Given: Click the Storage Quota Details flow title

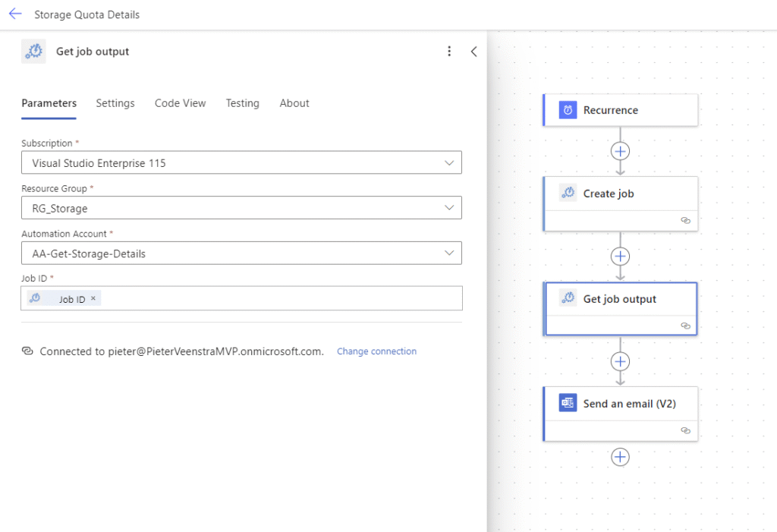Looking at the screenshot, I should point(87,15).
